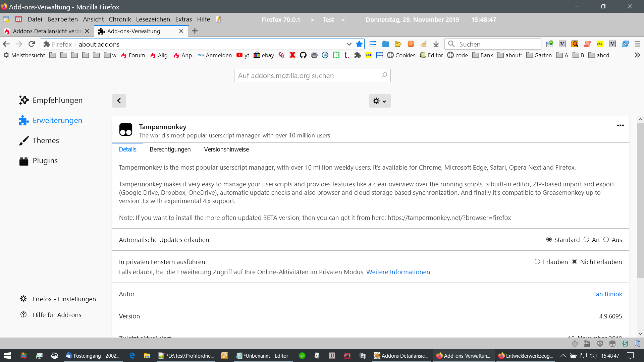
Task: Click the author link Jan Biniok
Action: tap(607, 294)
